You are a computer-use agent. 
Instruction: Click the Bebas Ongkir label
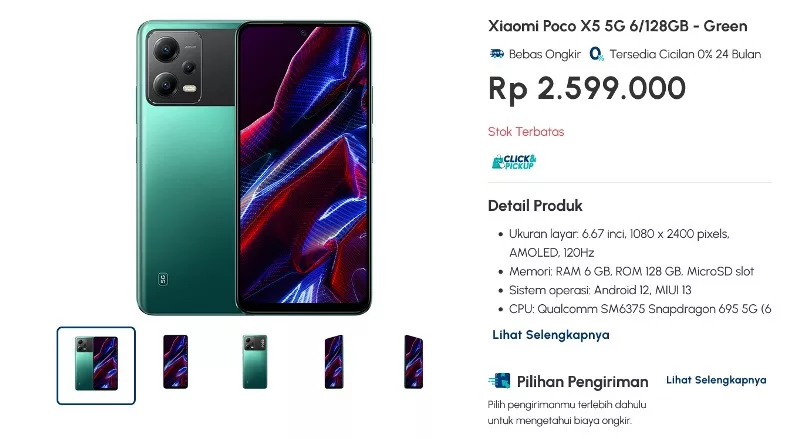(x=544, y=54)
